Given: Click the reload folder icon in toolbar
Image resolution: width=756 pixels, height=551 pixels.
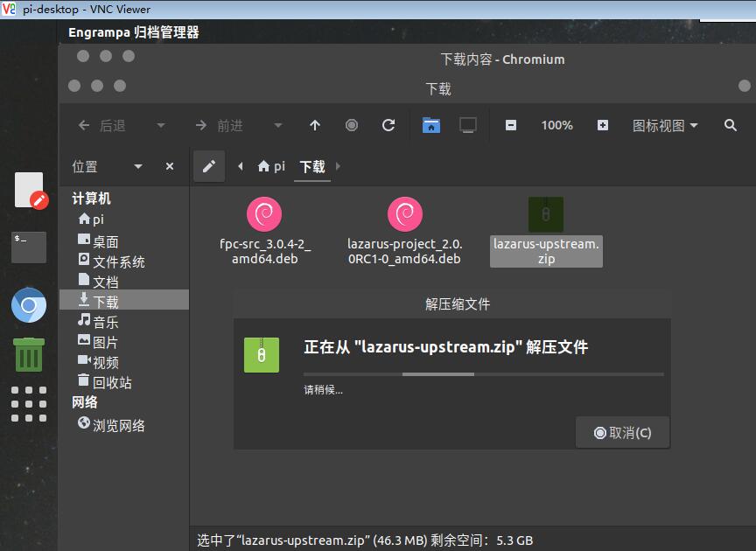Looking at the screenshot, I should [x=388, y=125].
